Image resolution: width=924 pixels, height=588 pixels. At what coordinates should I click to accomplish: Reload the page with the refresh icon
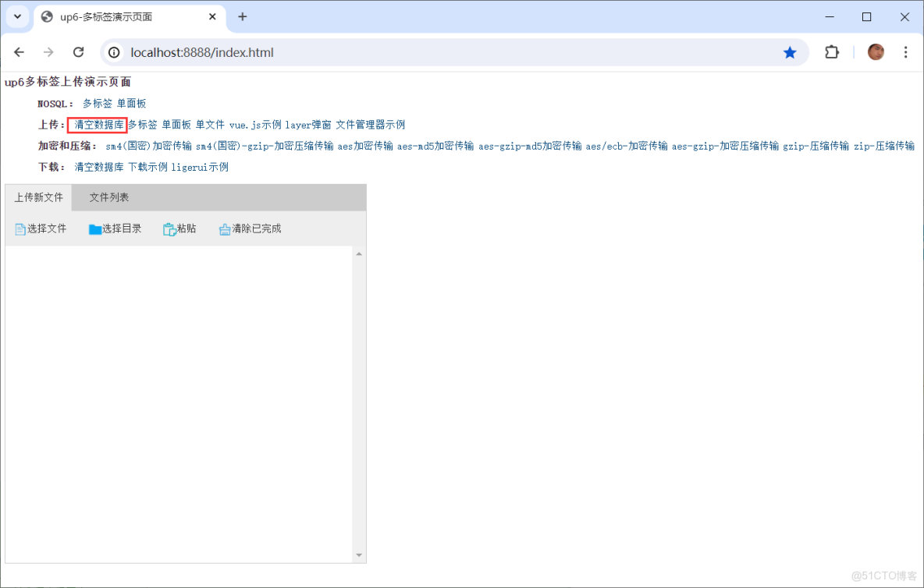(x=78, y=51)
